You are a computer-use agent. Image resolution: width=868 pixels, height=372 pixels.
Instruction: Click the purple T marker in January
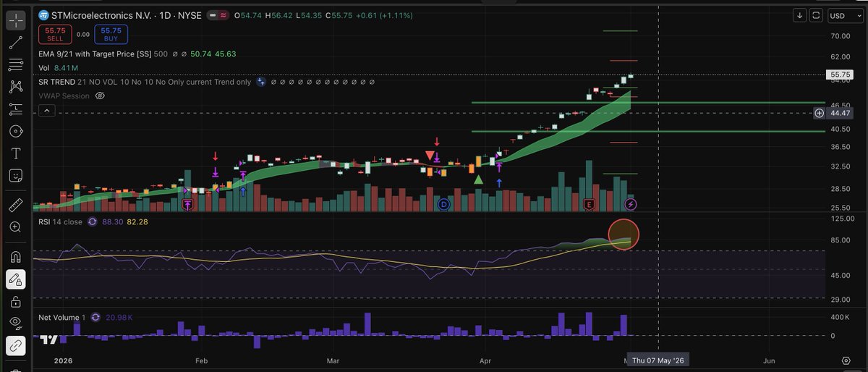click(187, 206)
